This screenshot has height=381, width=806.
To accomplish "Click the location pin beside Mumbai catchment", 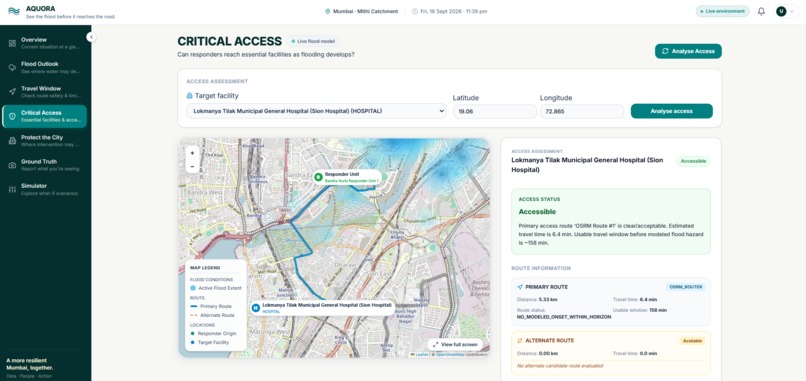I will [327, 11].
